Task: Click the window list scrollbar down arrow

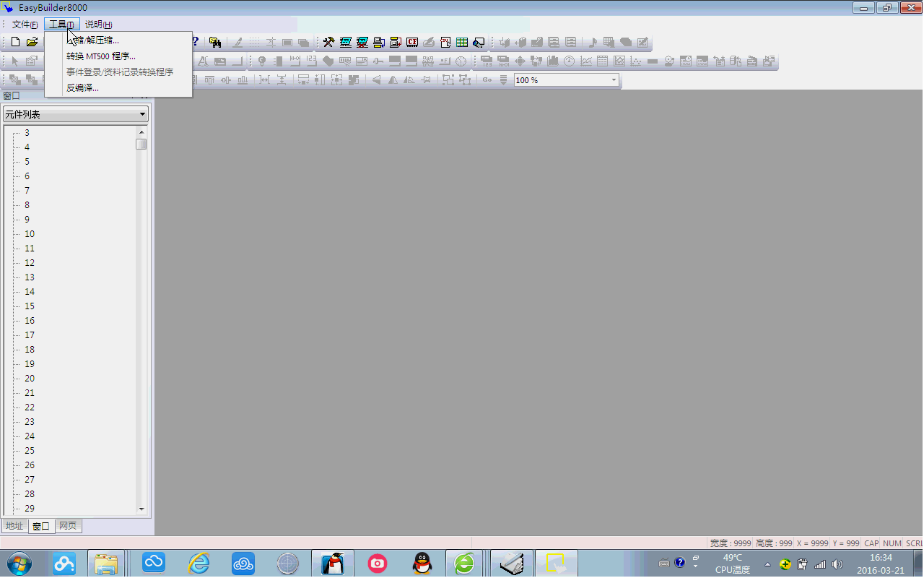Action: (x=141, y=509)
